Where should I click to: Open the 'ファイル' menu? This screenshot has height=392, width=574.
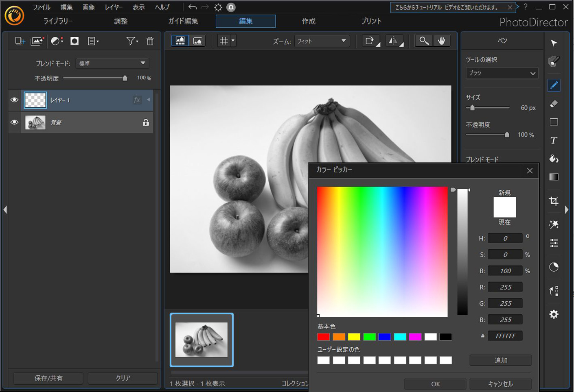pos(42,7)
